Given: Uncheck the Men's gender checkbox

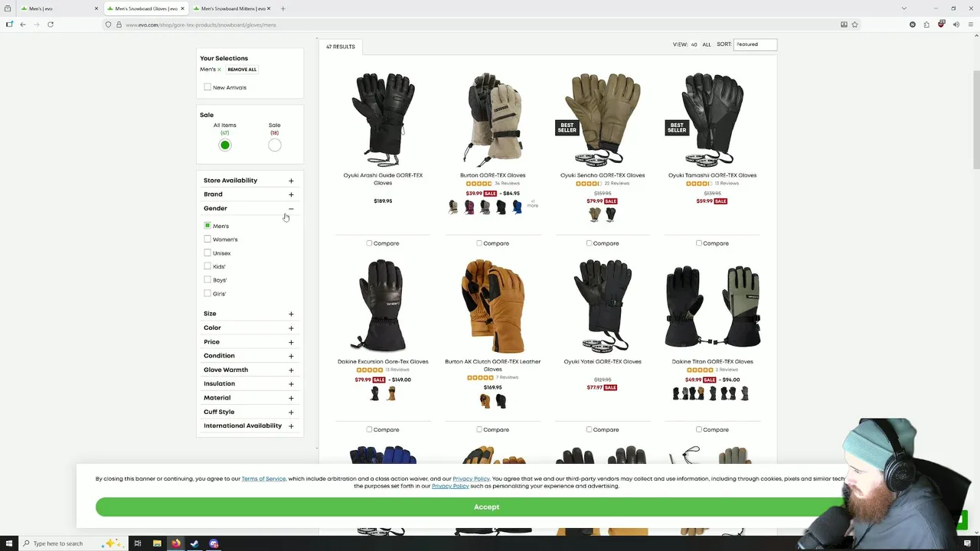Looking at the screenshot, I should click(207, 226).
